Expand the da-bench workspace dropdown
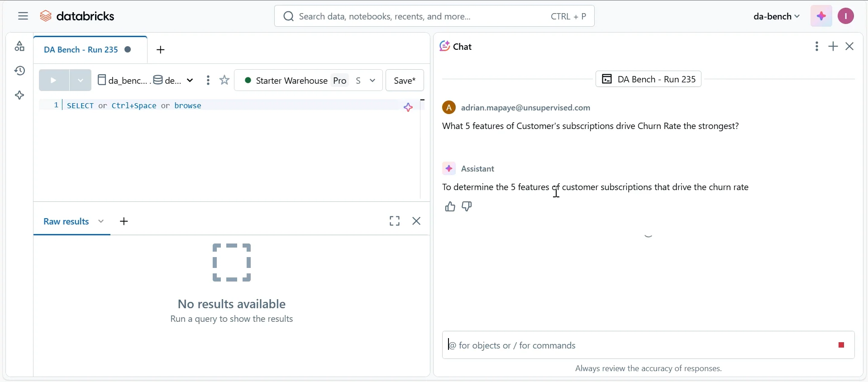This screenshot has width=868, height=382. (777, 17)
